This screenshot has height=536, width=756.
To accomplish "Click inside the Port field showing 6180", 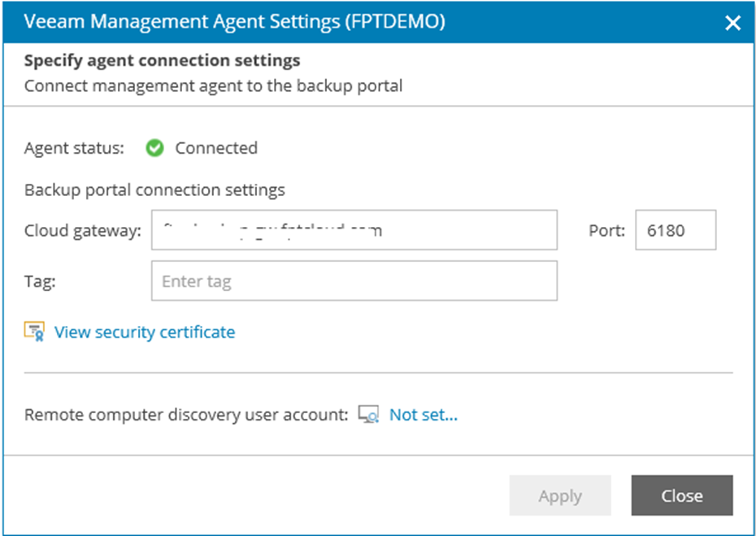I will coord(675,230).
